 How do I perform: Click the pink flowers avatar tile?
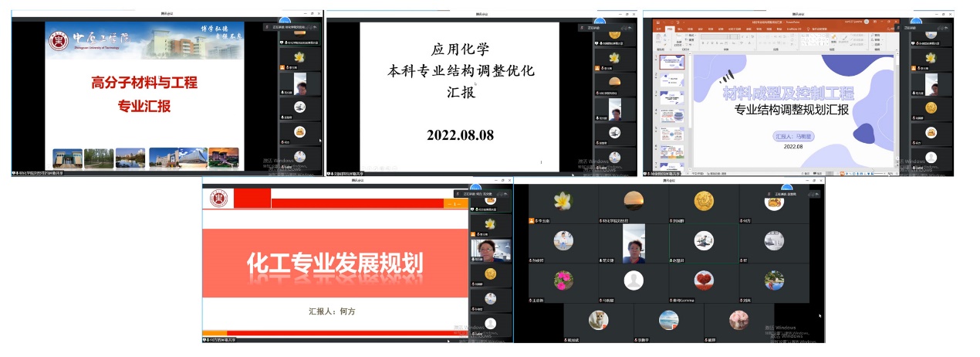coord(563,280)
